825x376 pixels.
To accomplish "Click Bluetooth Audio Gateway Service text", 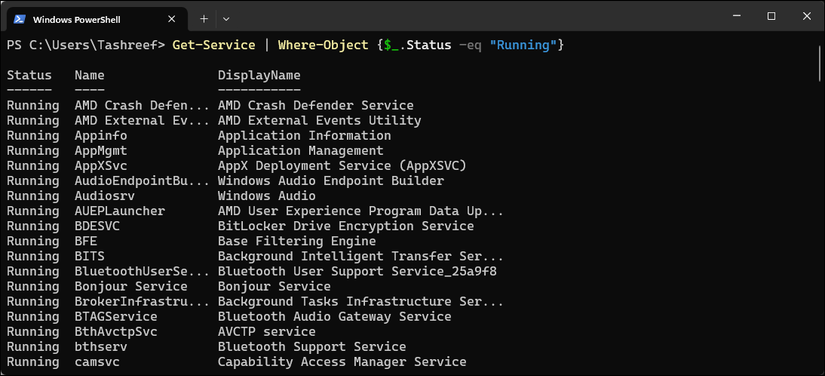I will tap(335, 317).
